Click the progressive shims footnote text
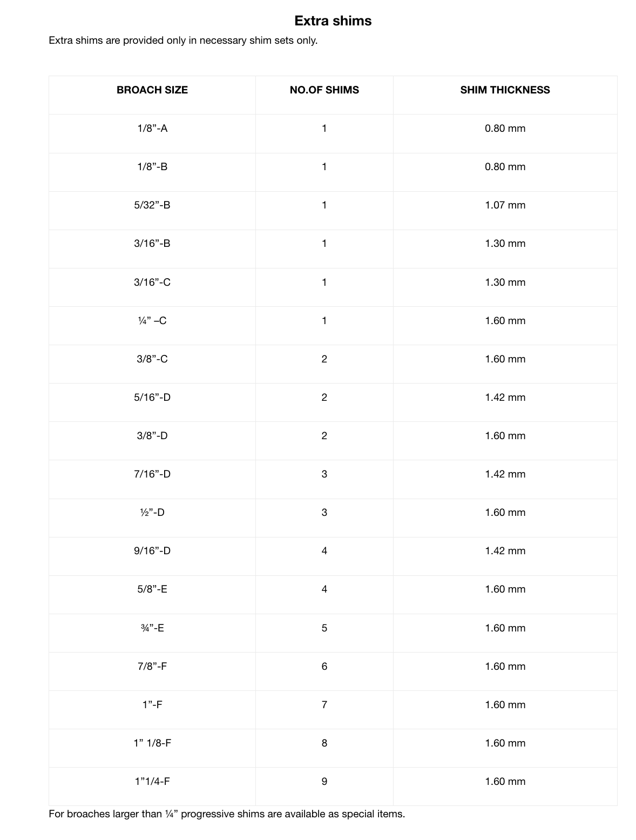 coord(227,814)
